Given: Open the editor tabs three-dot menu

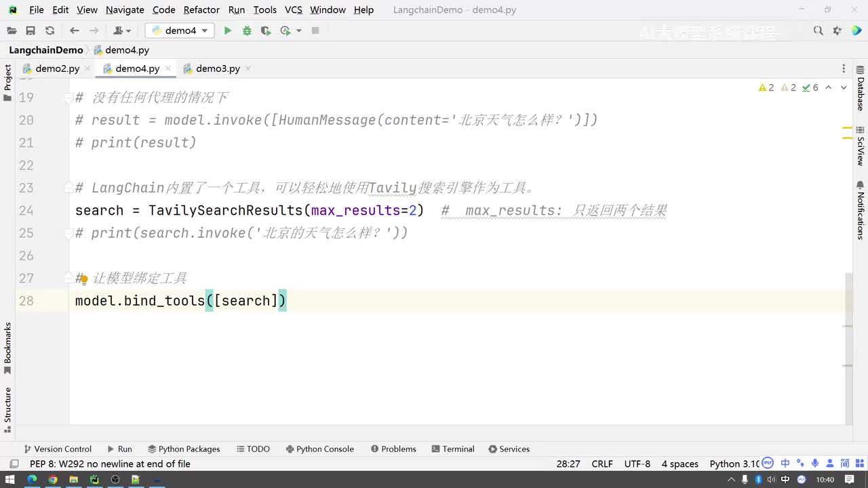Looking at the screenshot, I should click(x=844, y=68).
